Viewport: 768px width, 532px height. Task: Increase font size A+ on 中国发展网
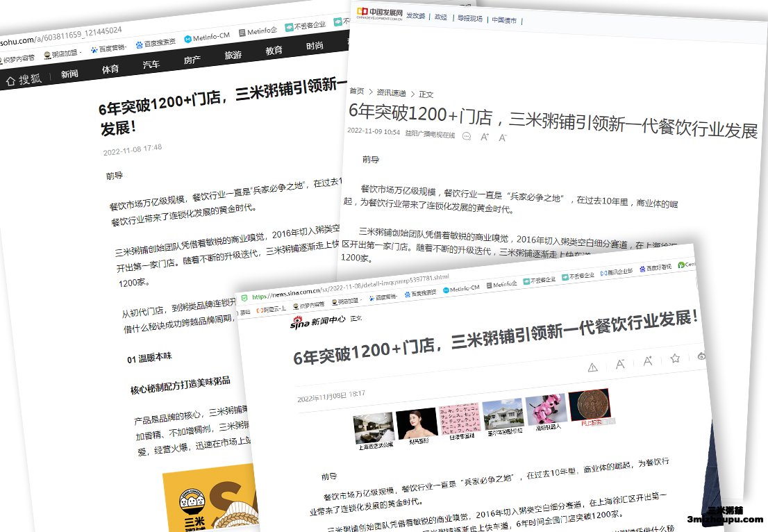click(485, 137)
